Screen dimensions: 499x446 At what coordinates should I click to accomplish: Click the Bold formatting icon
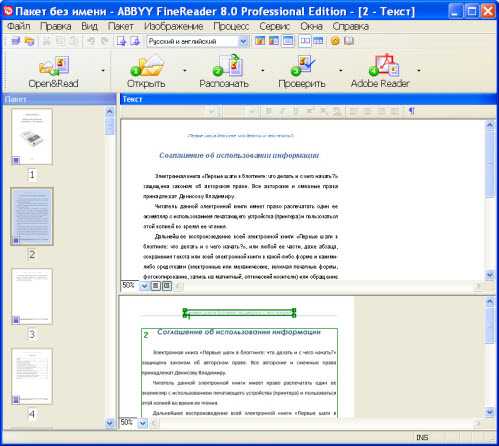[268, 111]
